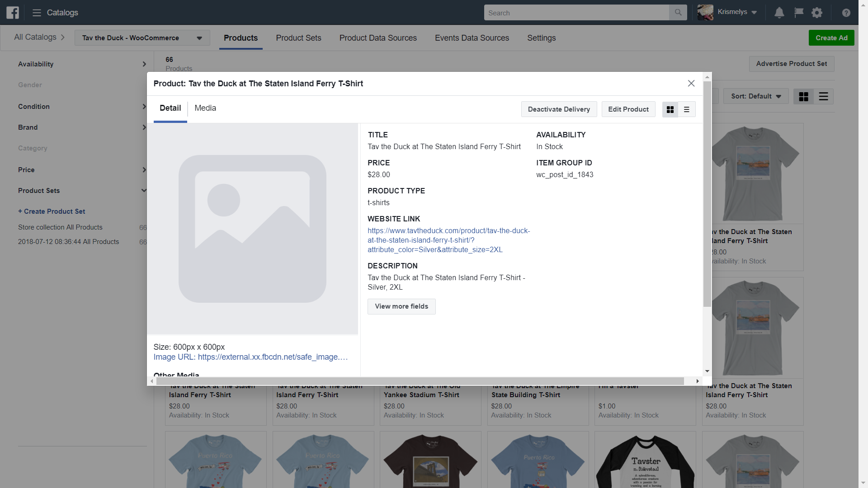Click the View more fields button
The image size is (868, 488).
401,306
